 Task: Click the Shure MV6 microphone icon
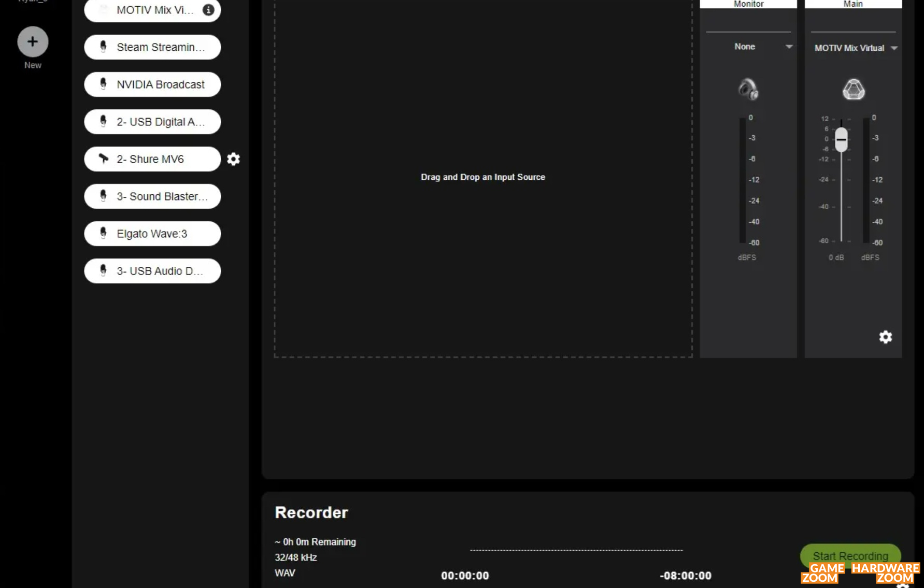tap(104, 159)
